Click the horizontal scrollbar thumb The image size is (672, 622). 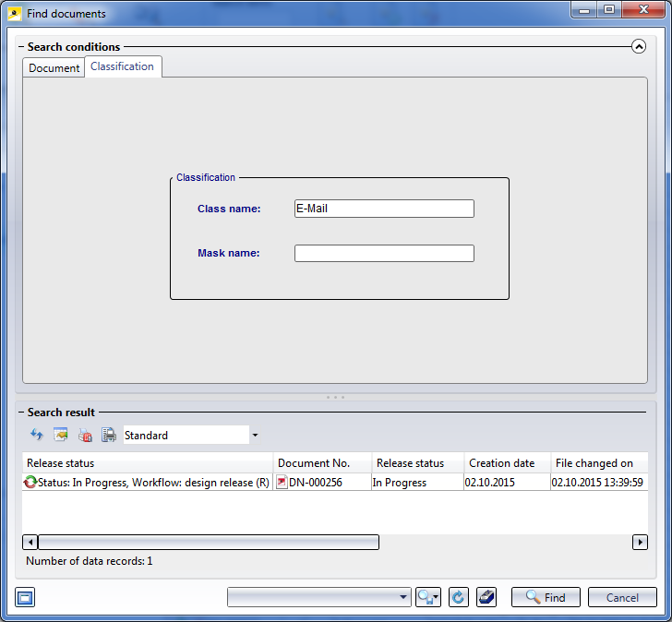[209, 542]
